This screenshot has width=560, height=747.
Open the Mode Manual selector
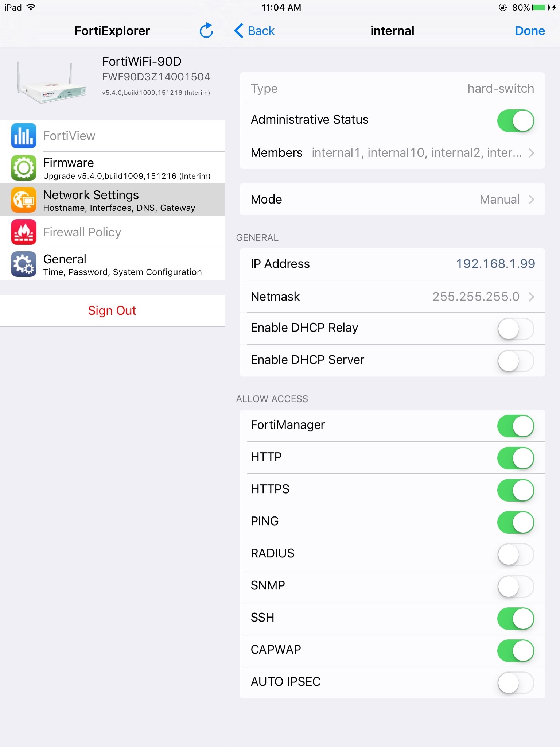tap(392, 199)
